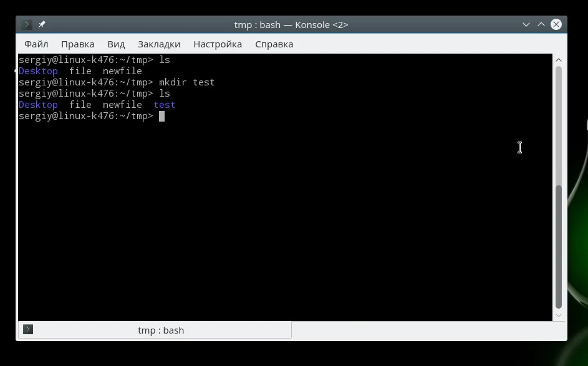This screenshot has width=588, height=366.
Task: Click the Konsole terminal icon in title bar
Action: coord(27,24)
